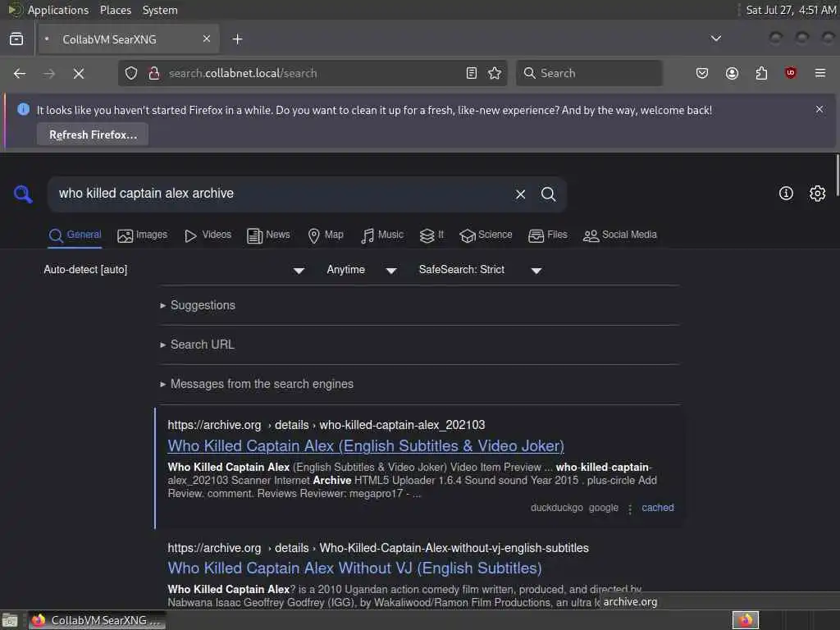Image resolution: width=840 pixels, height=630 pixels.
Task: Switch to the Files category
Action: click(547, 235)
